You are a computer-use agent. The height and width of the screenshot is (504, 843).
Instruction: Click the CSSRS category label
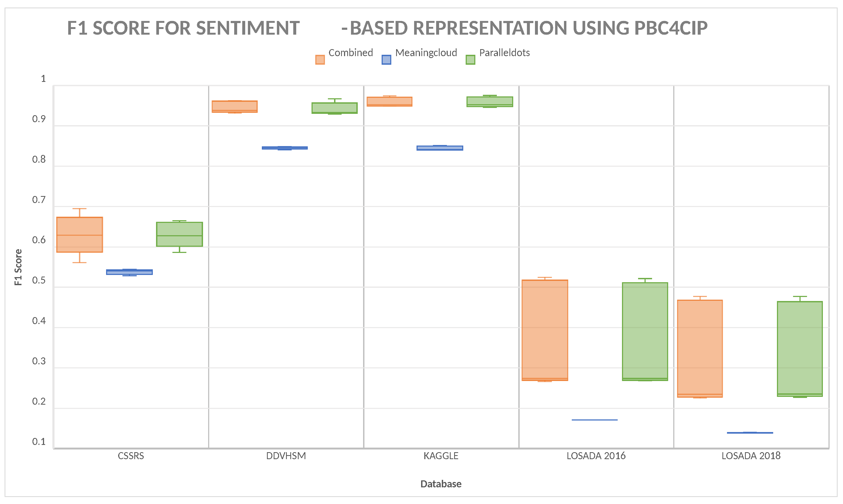131,456
